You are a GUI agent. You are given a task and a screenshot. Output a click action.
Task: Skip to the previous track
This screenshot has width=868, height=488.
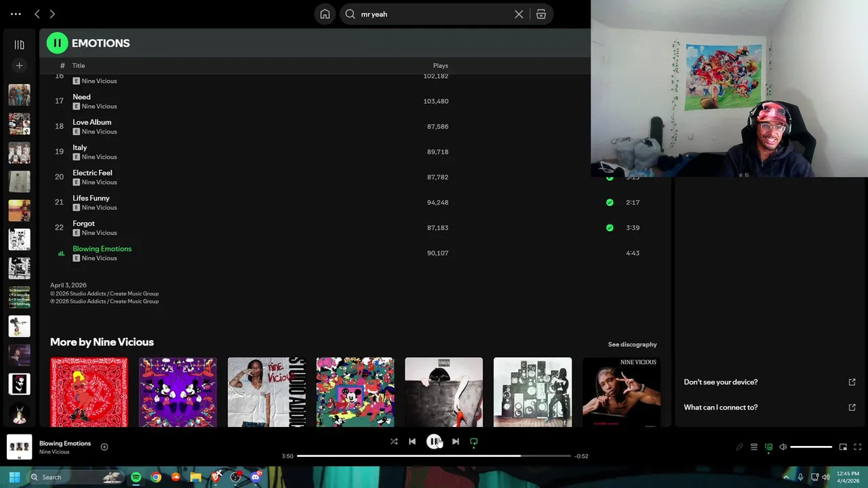(x=412, y=441)
